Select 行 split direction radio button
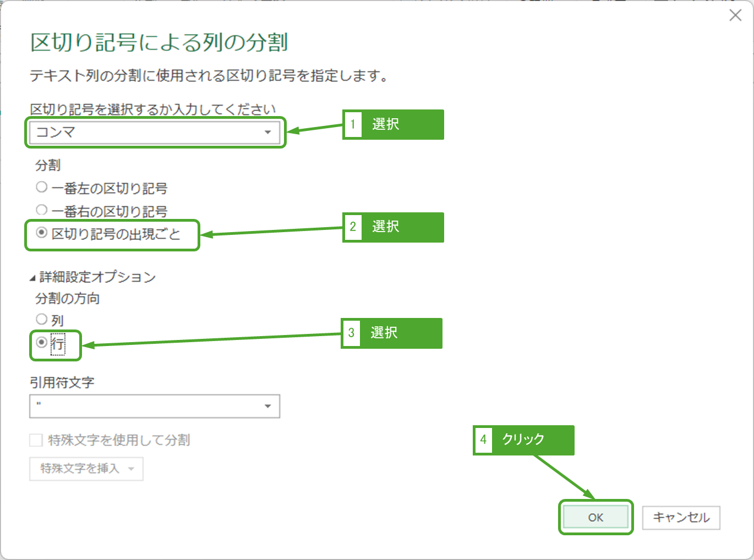Screen dimensions: 754x560 coord(42,342)
